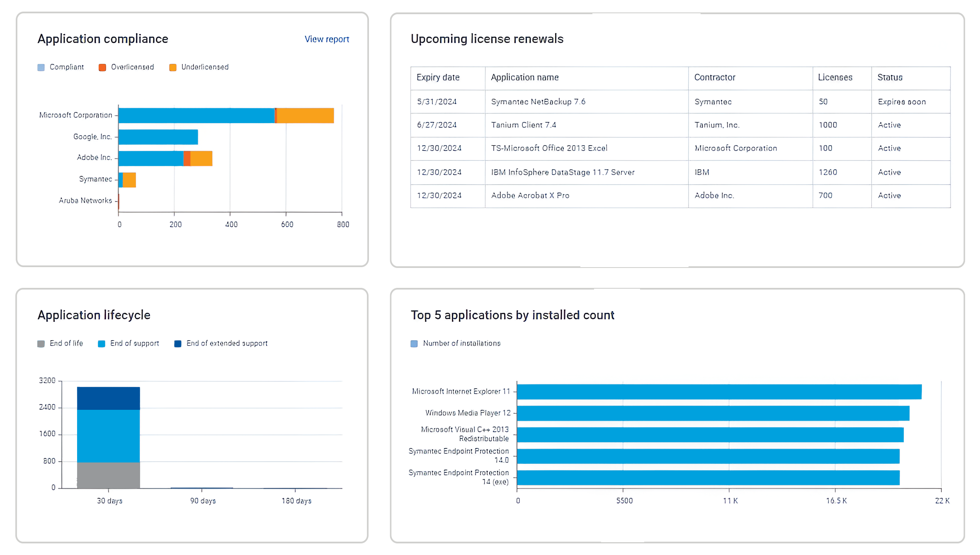Click Symantec Endpoint Protection 14 (exe) bar
The height and width of the screenshot is (555, 980).
coord(708,478)
